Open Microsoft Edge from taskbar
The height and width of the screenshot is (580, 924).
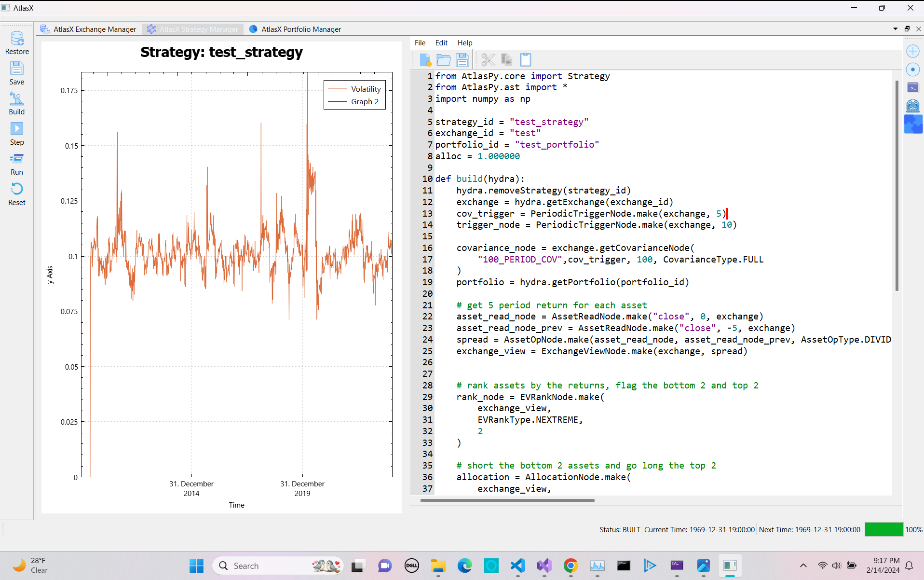pyautogui.click(x=464, y=566)
